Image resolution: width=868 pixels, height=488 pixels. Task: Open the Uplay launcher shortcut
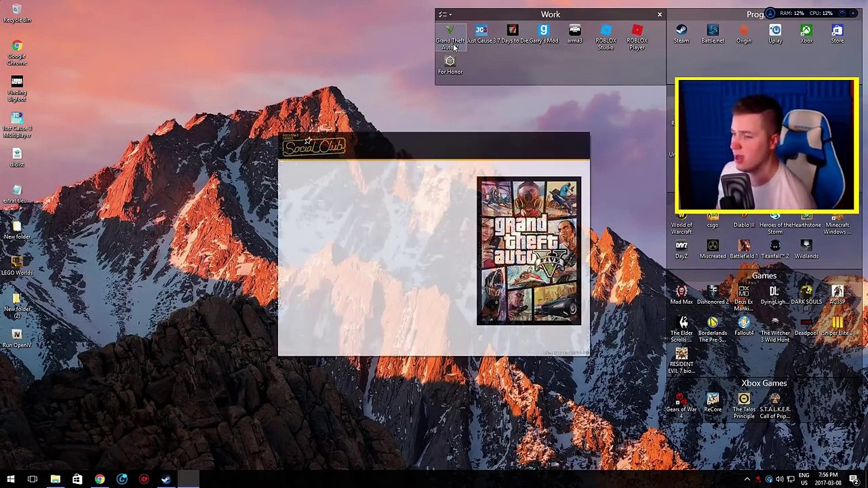[775, 34]
